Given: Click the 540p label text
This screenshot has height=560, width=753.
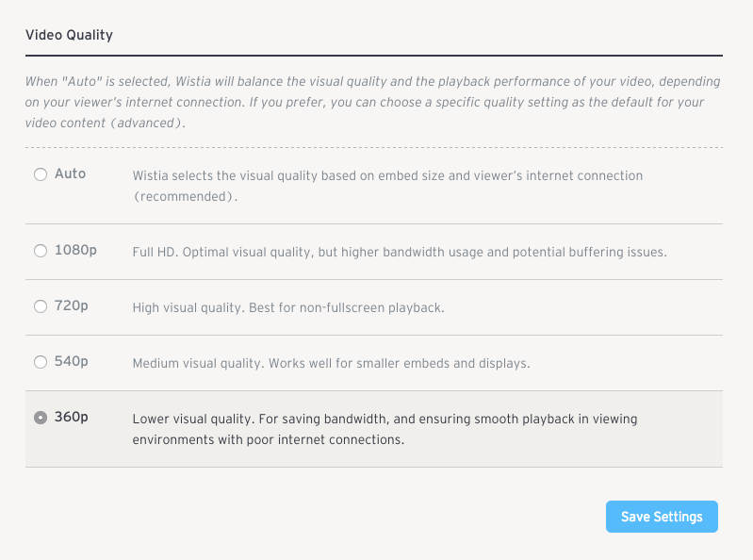Looking at the screenshot, I should click(71, 361).
